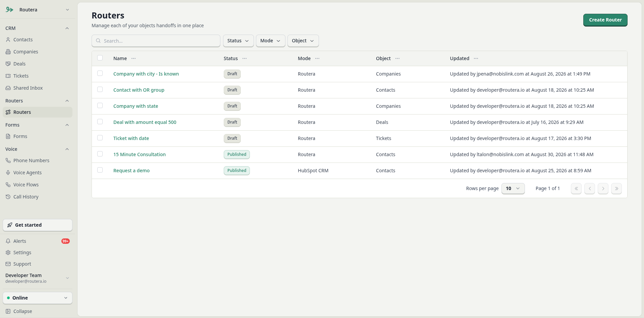Click the Settings gear icon
The height and width of the screenshot is (318, 644).
[8, 253]
